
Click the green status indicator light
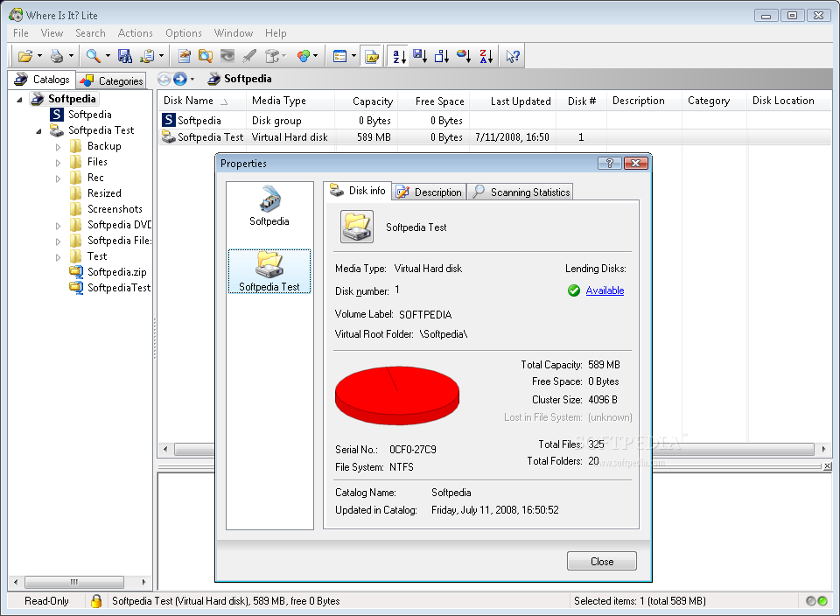[x=822, y=601]
